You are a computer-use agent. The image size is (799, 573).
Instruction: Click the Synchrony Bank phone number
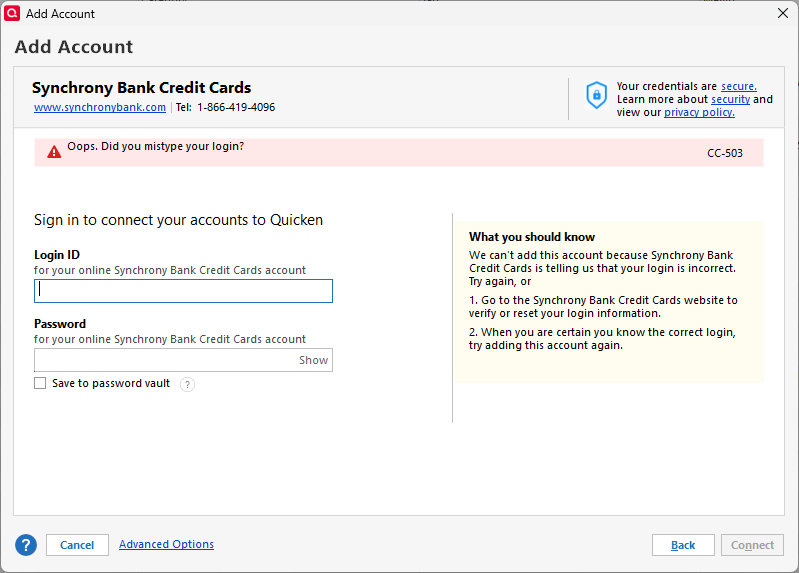(x=236, y=107)
